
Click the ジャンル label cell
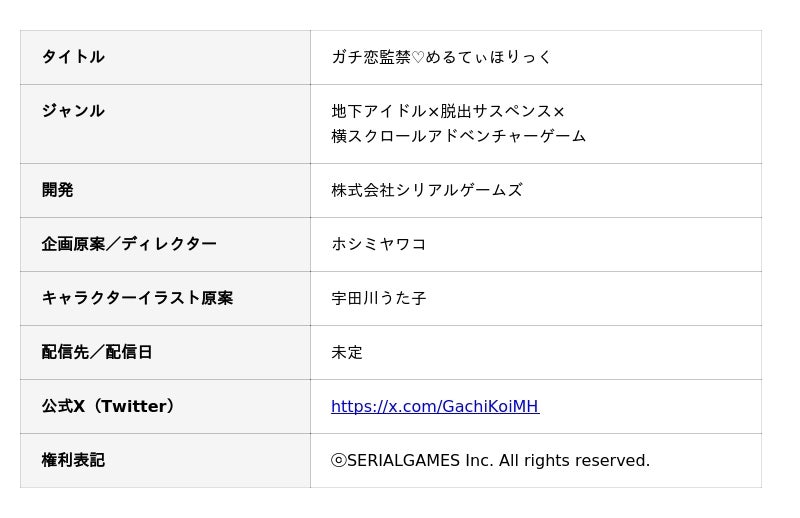pyautogui.click(x=73, y=111)
